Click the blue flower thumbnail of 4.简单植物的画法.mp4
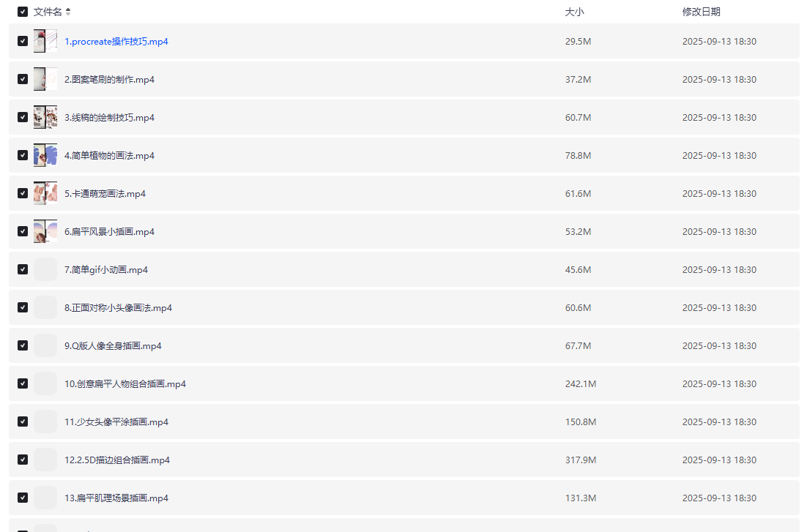The height and width of the screenshot is (532, 807). pyautogui.click(x=45, y=155)
